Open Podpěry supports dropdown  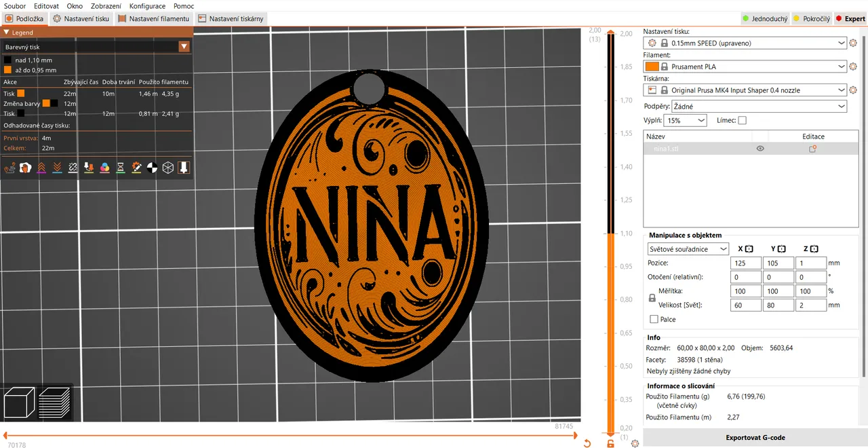pyautogui.click(x=759, y=106)
